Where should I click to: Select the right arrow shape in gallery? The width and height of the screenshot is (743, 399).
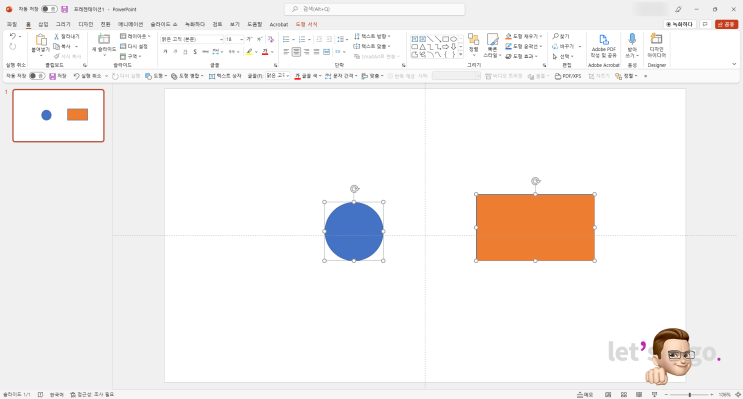pos(445,47)
